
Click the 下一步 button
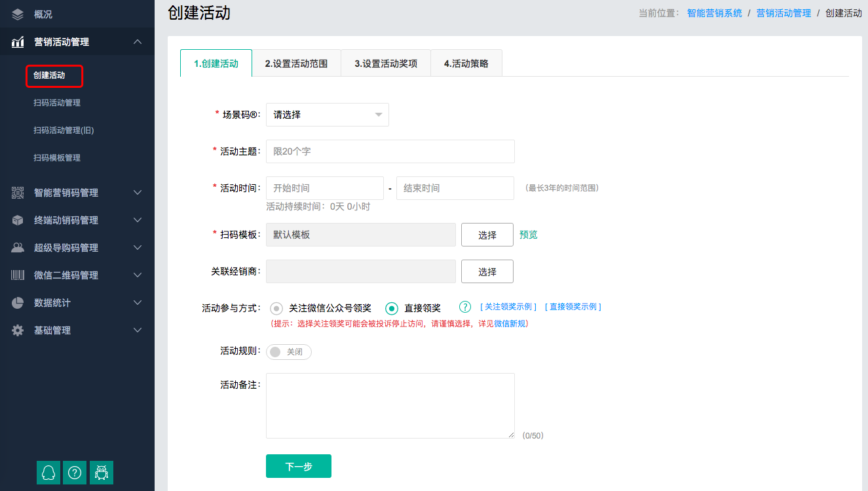pos(299,466)
